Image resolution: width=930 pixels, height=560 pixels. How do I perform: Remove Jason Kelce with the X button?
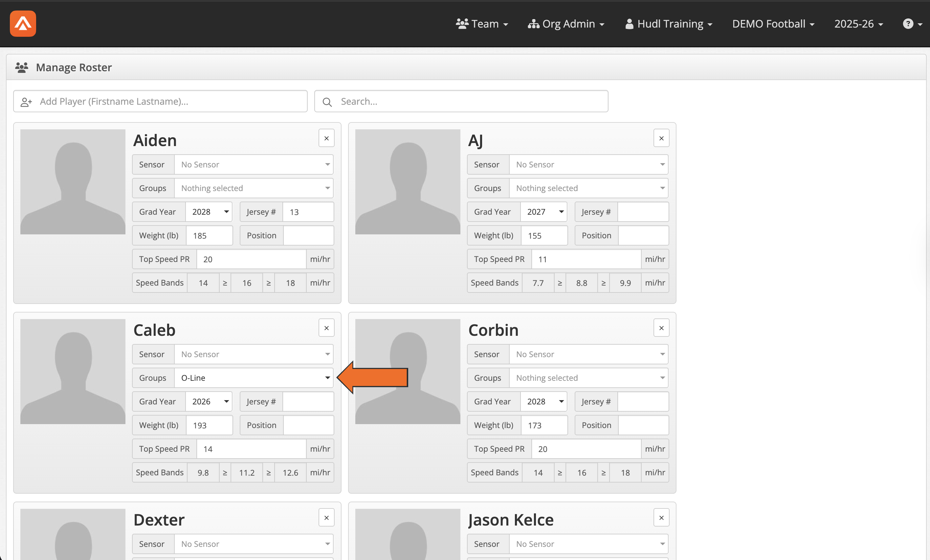tap(661, 518)
